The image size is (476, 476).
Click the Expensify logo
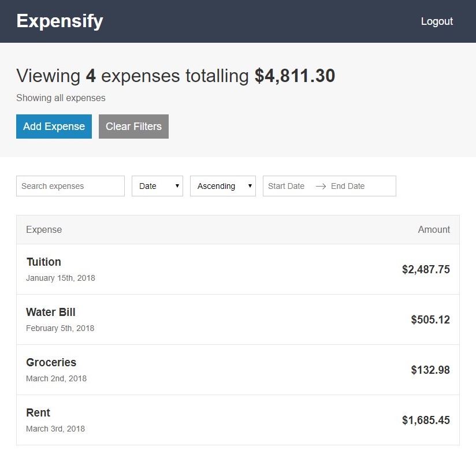tap(59, 21)
